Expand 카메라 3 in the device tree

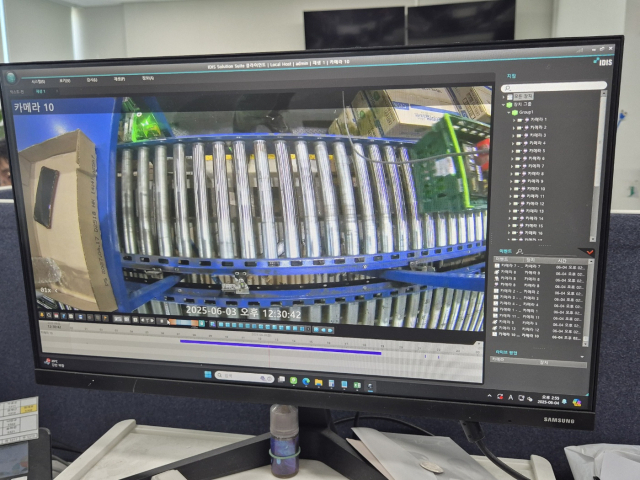(513, 136)
